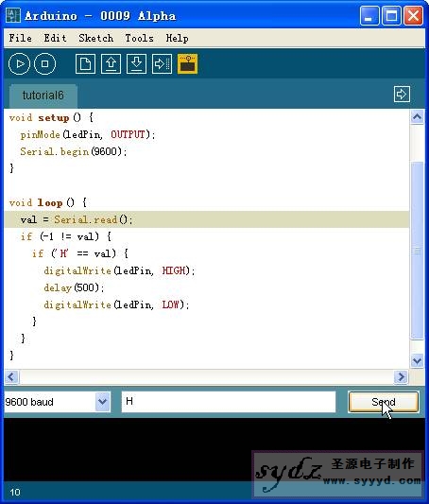Screen dimensions: 429x504
Task: Click 'digitalWrite(ledPin, LOW);' line
Action: (x=116, y=304)
